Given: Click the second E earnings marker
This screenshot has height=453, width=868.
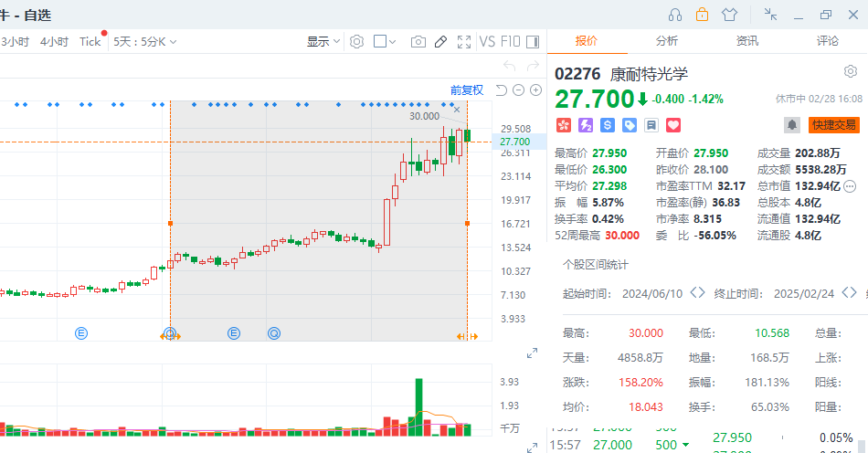Looking at the screenshot, I should (234, 333).
